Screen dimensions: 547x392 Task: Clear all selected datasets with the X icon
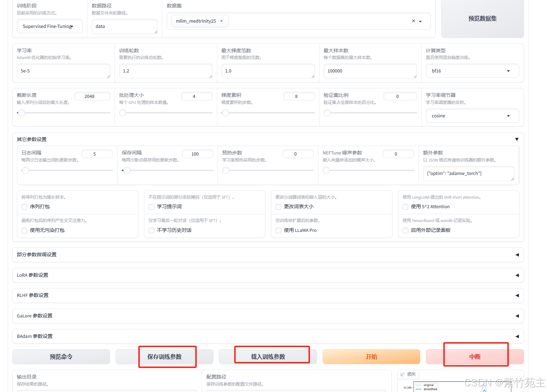click(414, 21)
